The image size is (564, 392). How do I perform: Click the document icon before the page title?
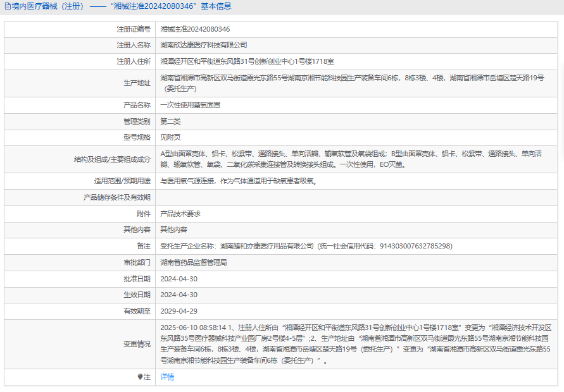pos(8,6)
